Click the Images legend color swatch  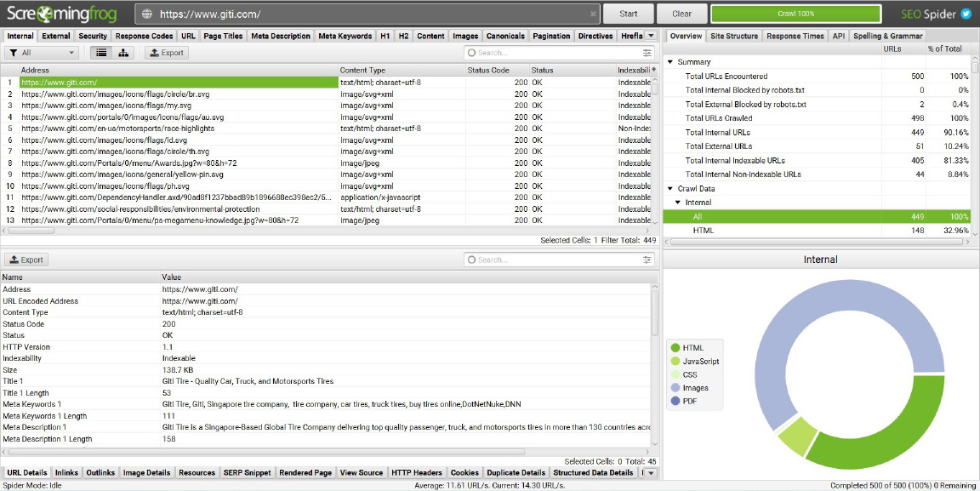[675, 388]
